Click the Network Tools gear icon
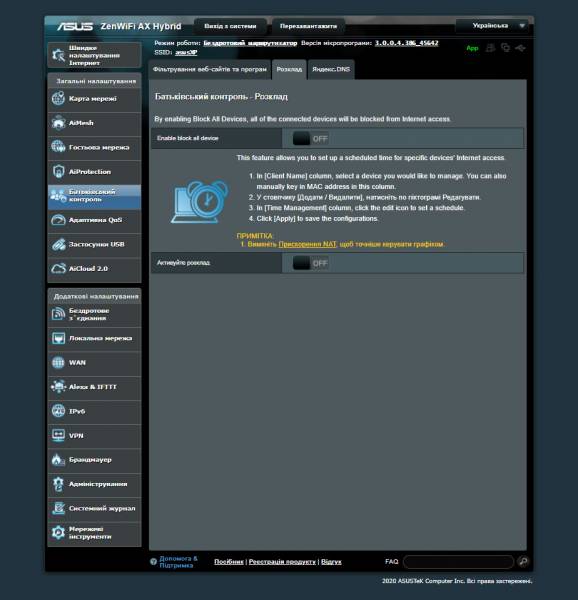This screenshot has width=578, height=600. click(x=59, y=533)
